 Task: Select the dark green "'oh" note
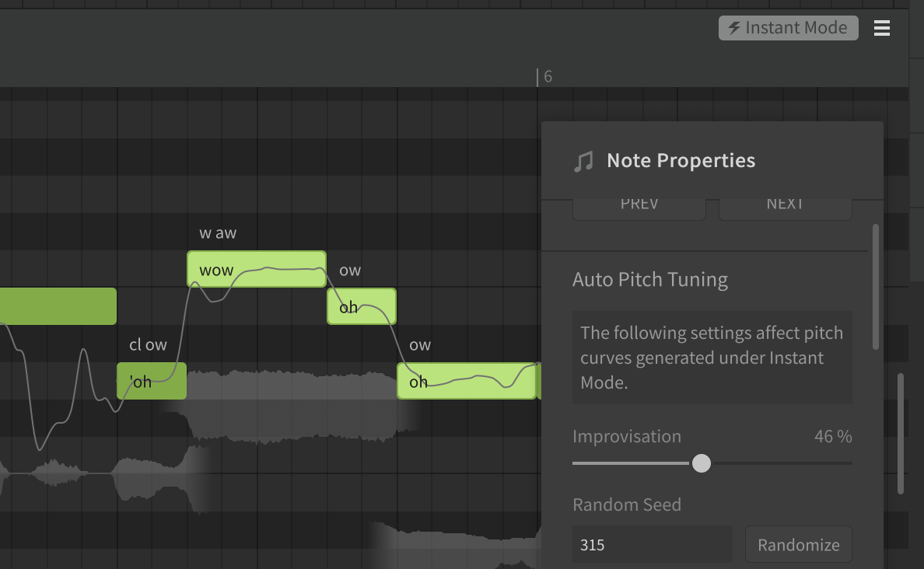[151, 381]
